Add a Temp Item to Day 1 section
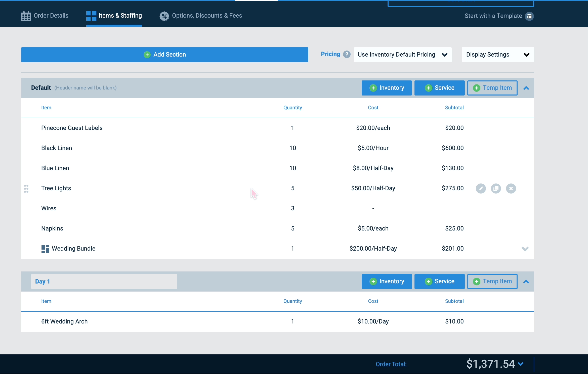Screen dimensions: 588x374 (492, 281)
